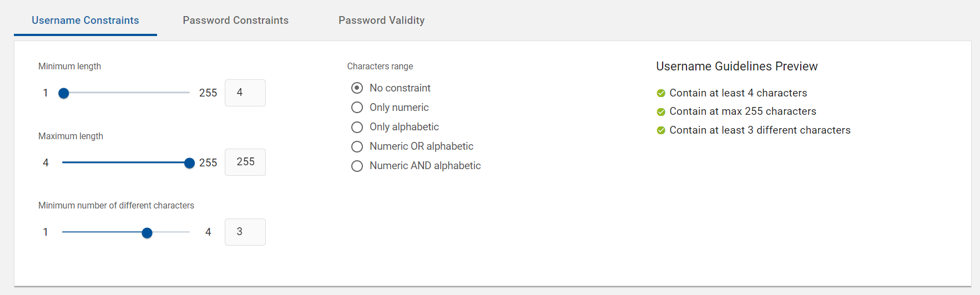
Task: Click green check icon beside 'max 255 characters'
Action: pos(661,112)
